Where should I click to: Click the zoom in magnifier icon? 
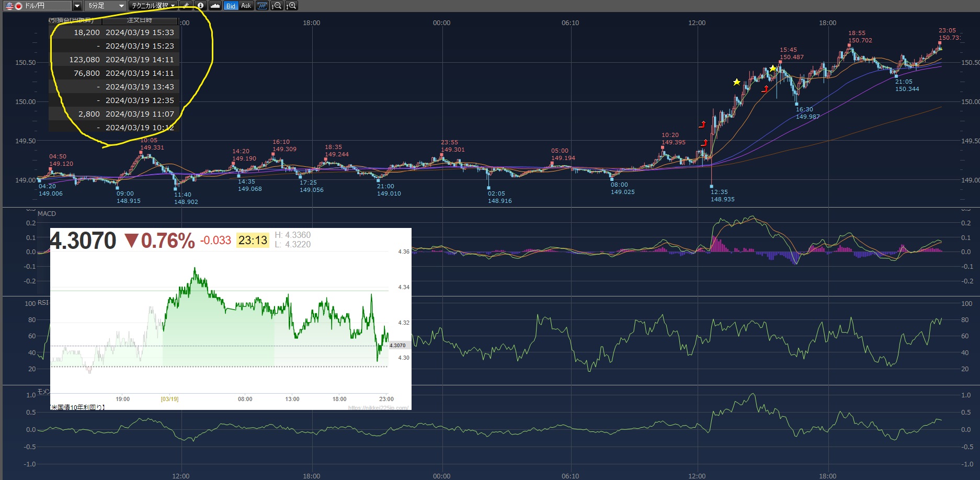(291, 6)
